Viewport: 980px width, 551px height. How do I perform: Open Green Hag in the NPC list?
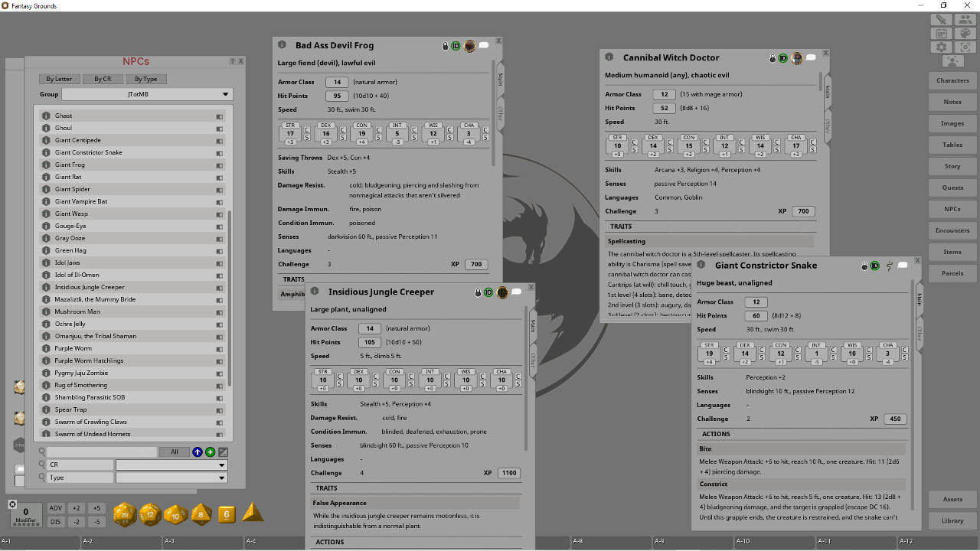70,250
